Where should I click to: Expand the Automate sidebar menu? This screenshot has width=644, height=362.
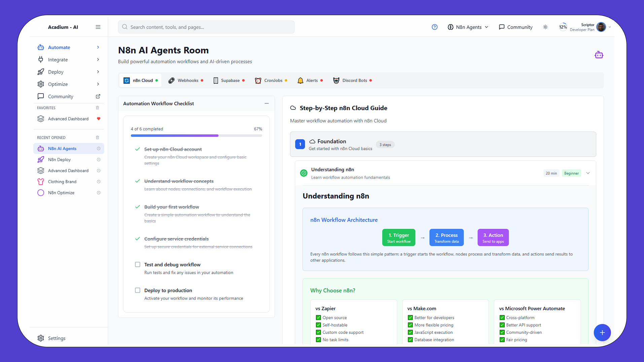pyautogui.click(x=69, y=47)
